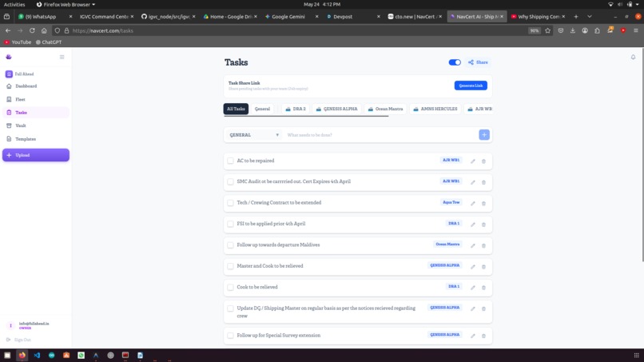Delete the Master and Cook to be relieved task
Screen dimensions: 644x362
[x=483, y=266]
